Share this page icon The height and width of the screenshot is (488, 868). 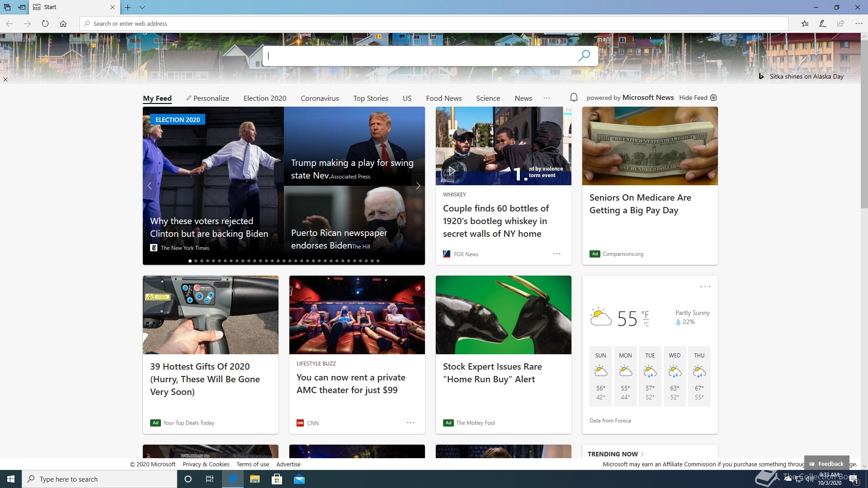(840, 23)
